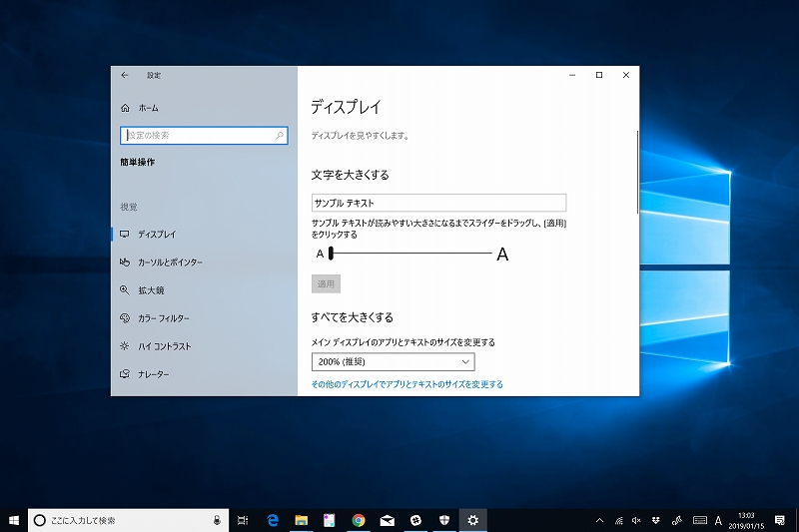The height and width of the screenshot is (532, 799).
Task: Switch to the 拡大鏡 (Magnifier) section
Action: tap(151, 290)
